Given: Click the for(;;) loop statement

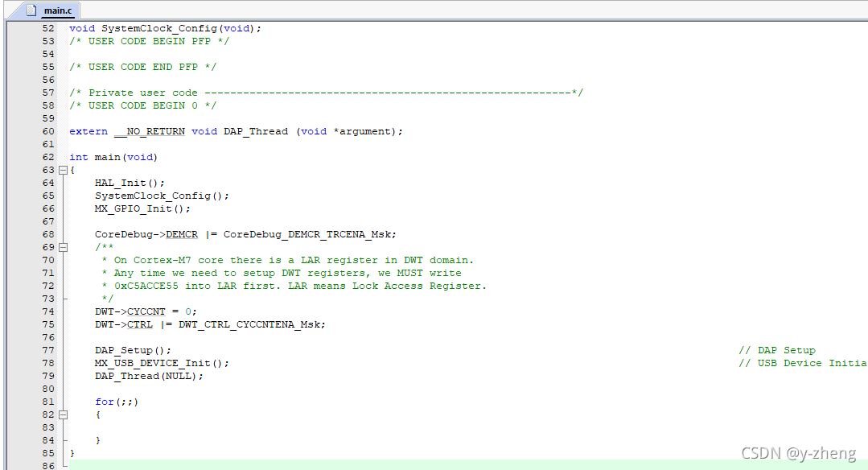Looking at the screenshot, I should [117, 402].
